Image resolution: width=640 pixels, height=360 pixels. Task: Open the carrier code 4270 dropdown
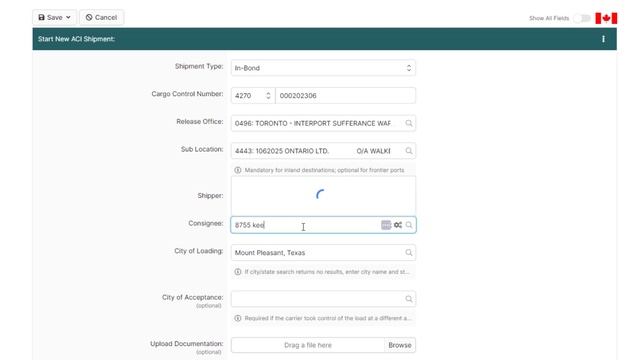[x=253, y=96]
